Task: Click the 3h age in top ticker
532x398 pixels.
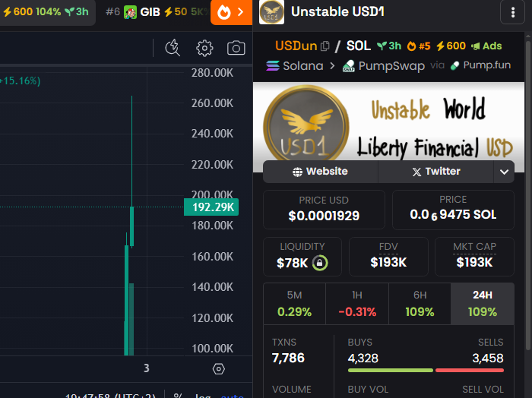Action: [x=77, y=12]
